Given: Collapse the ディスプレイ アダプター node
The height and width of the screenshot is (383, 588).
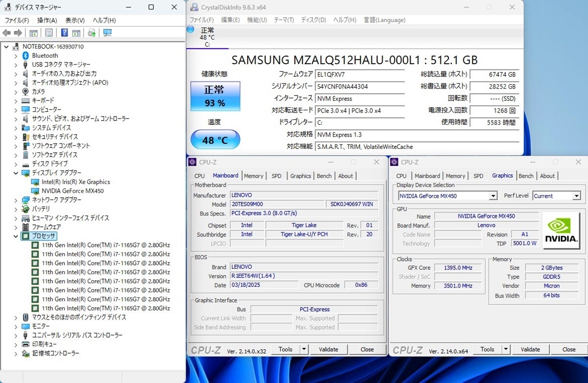Looking at the screenshot, I should [x=16, y=173].
